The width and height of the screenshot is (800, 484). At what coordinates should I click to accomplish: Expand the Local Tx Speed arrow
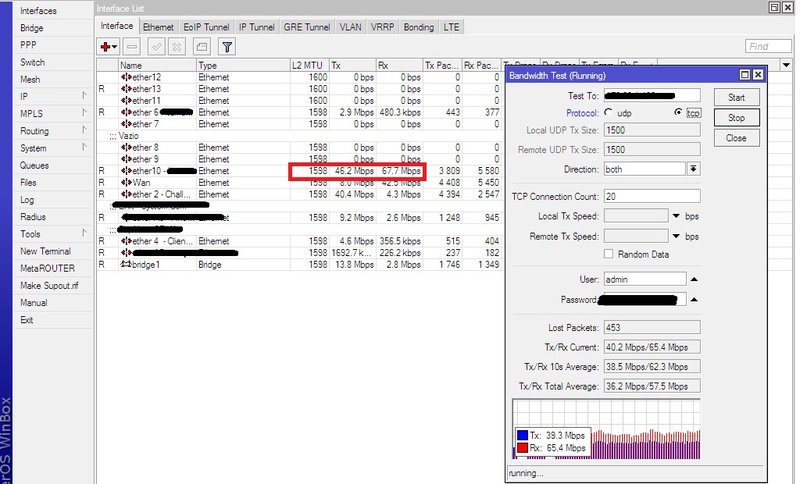[677, 216]
